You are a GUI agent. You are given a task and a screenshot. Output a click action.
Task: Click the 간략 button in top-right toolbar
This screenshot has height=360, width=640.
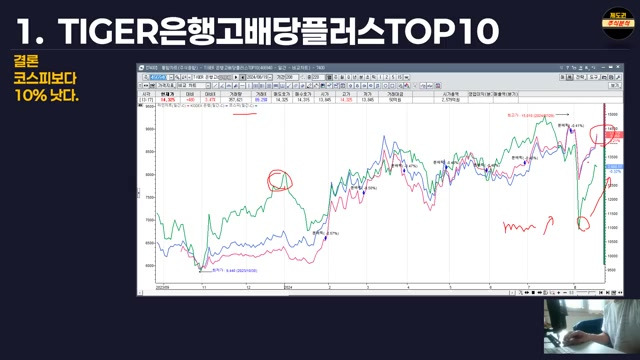580,77
